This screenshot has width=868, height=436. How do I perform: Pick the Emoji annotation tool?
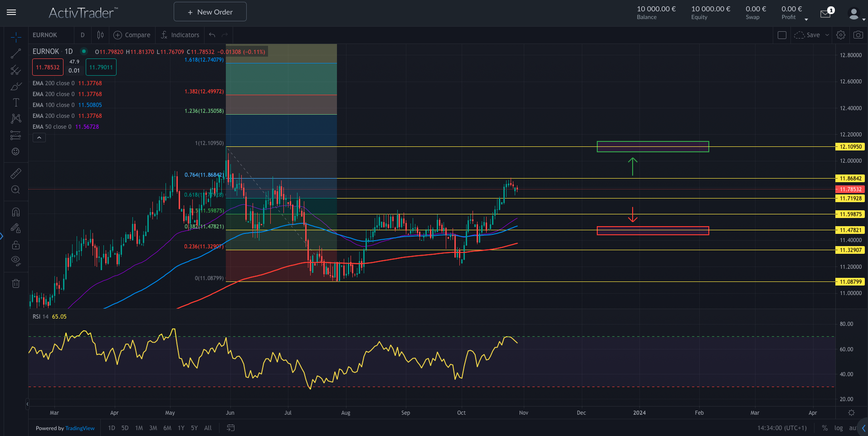(16, 151)
